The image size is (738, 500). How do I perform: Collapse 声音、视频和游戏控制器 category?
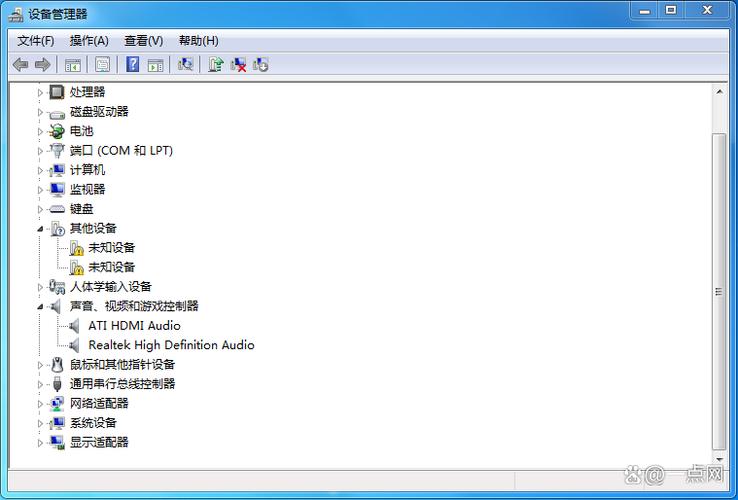41,307
